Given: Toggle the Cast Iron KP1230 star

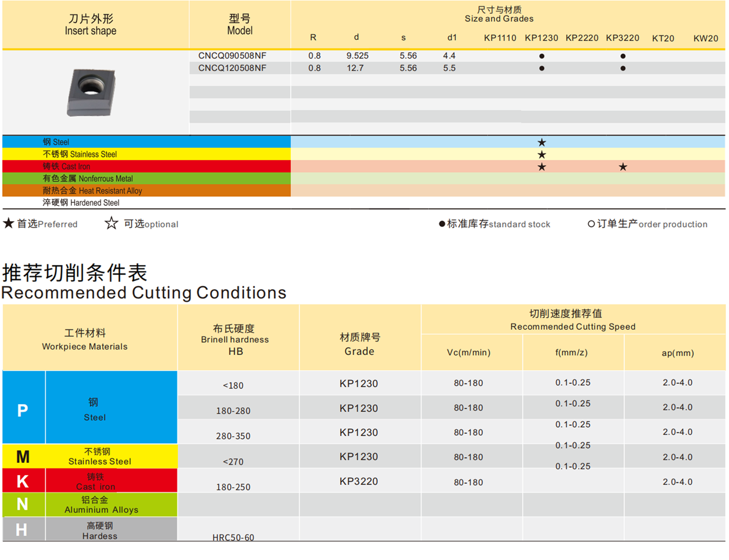Looking at the screenshot, I should 541,166.
